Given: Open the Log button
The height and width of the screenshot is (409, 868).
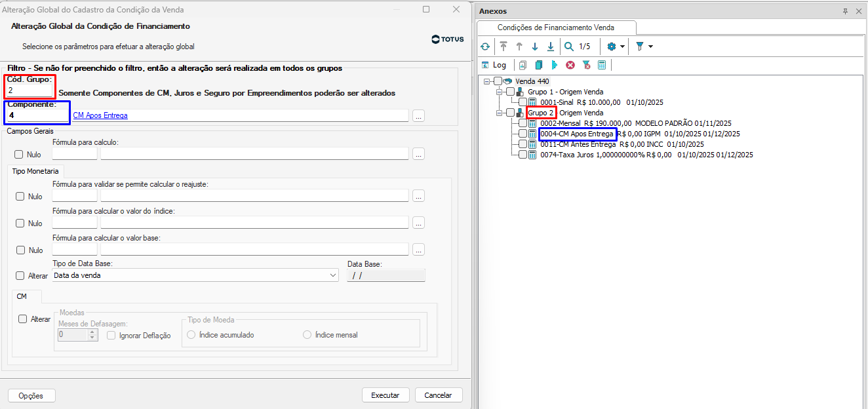Looking at the screenshot, I should 494,65.
